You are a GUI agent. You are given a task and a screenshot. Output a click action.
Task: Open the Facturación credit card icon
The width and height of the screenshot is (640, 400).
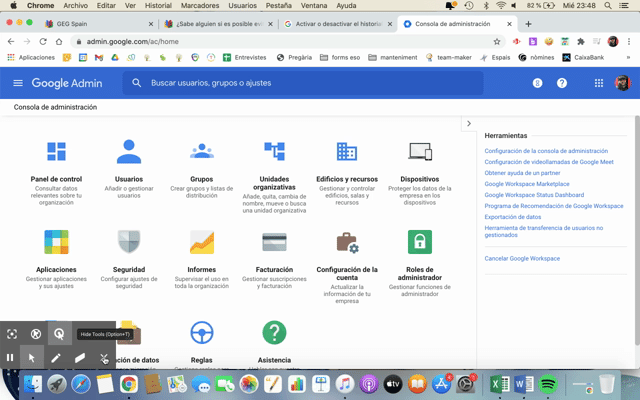pos(274,242)
